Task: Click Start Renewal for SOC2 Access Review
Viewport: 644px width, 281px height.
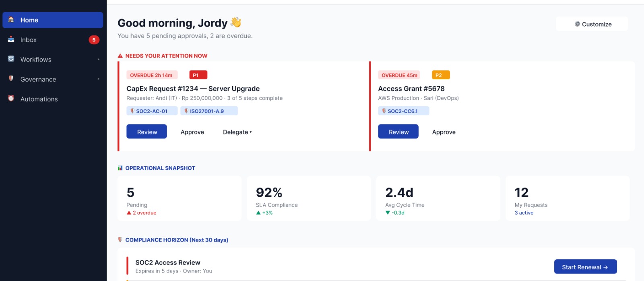Action: (585, 267)
